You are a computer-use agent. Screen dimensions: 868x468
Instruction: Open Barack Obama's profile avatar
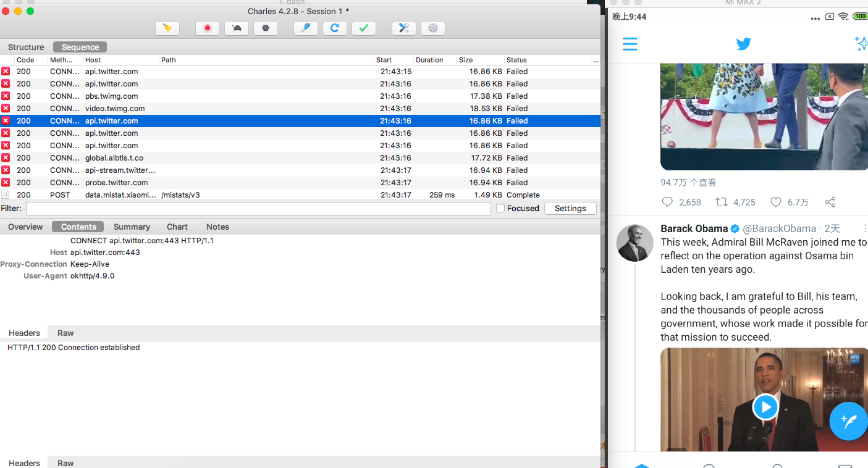click(x=634, y=243)
